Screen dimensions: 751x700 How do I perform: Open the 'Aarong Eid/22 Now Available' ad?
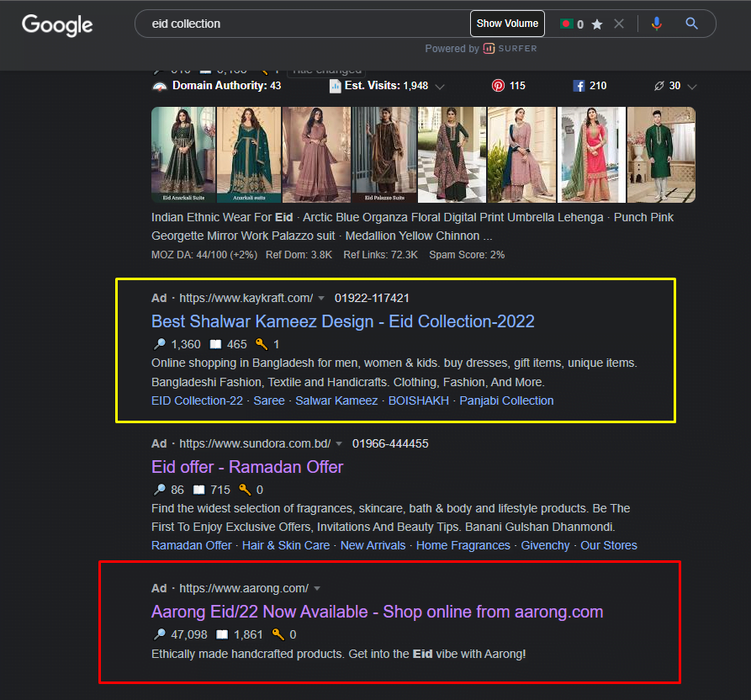378,612
